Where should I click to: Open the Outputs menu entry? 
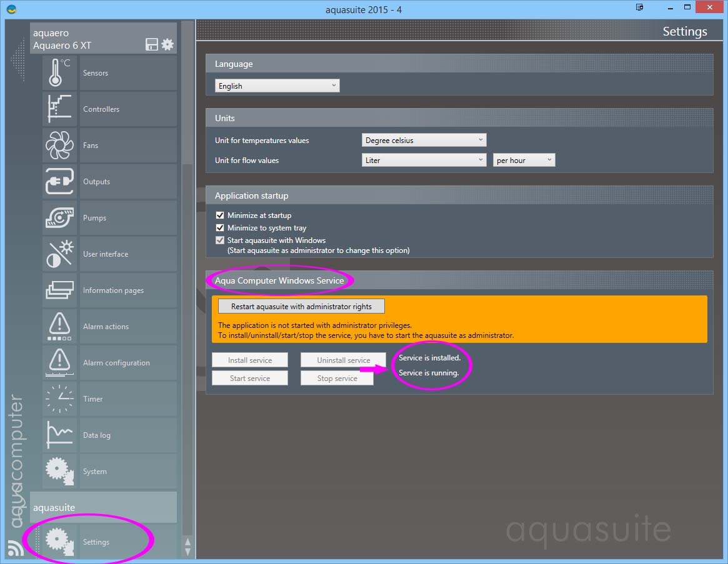coord(128,182)
